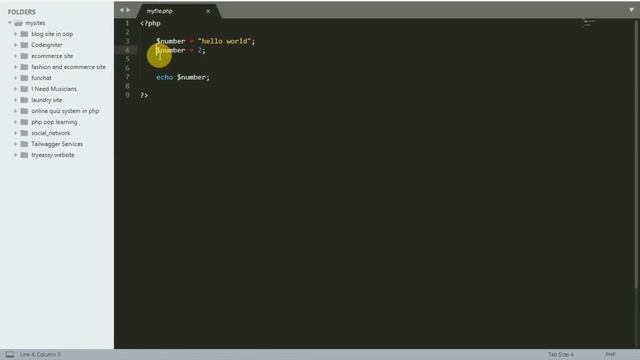This screenshot has height=360, width=640.
Task: Expand the ecommerce site folder arrow
Action: click(x=16, y=56)
